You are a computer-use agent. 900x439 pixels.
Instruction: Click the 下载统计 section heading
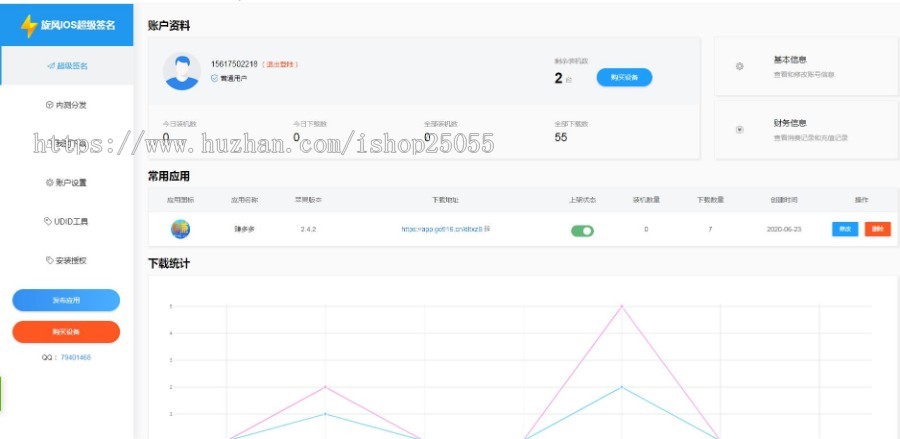[x=169, y=263]
